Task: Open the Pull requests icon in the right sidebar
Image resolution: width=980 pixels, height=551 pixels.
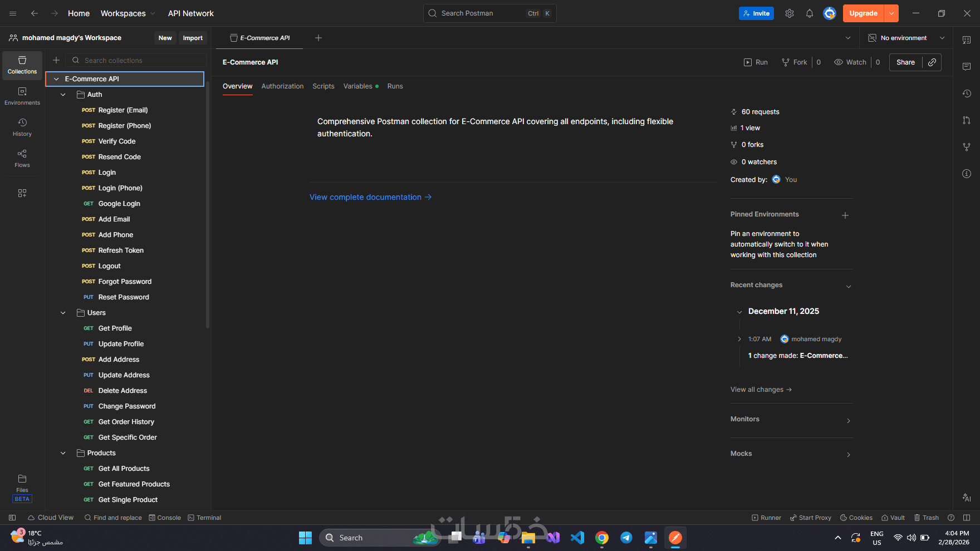Action: (x=967, y=120)
